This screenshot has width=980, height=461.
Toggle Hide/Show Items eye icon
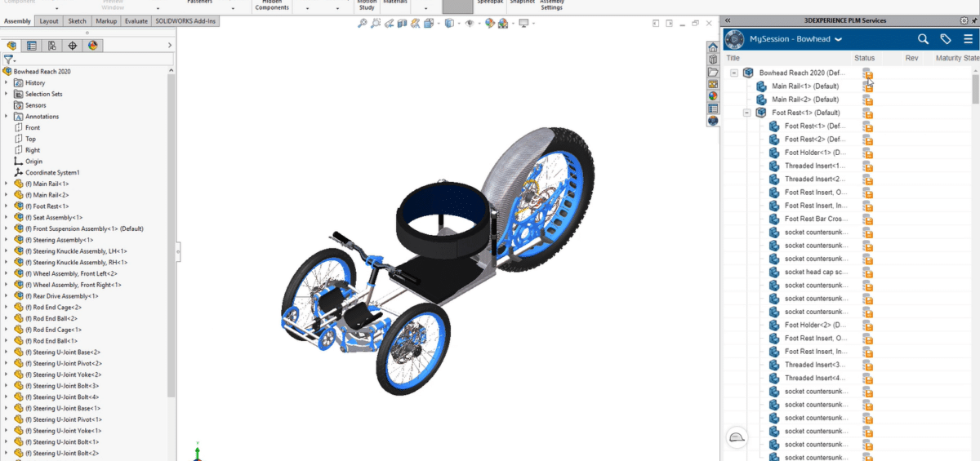[x=470, y=24]
